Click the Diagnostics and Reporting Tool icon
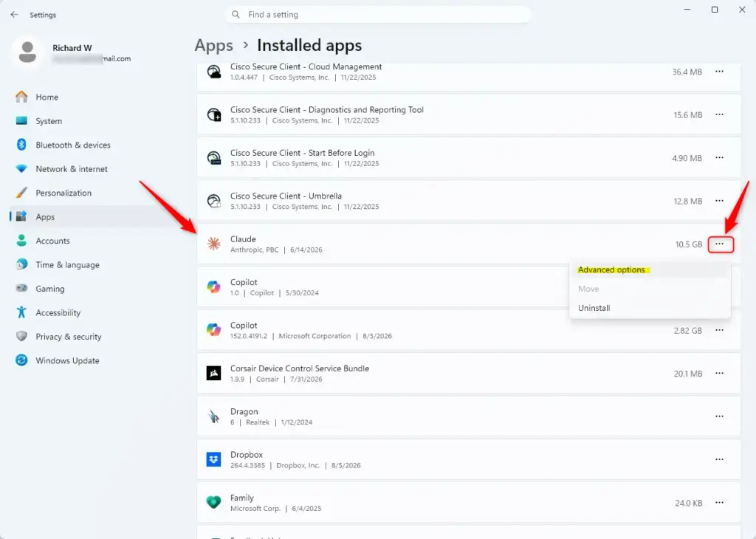Viewport: 756px width, 539px height. pos(213,115)
